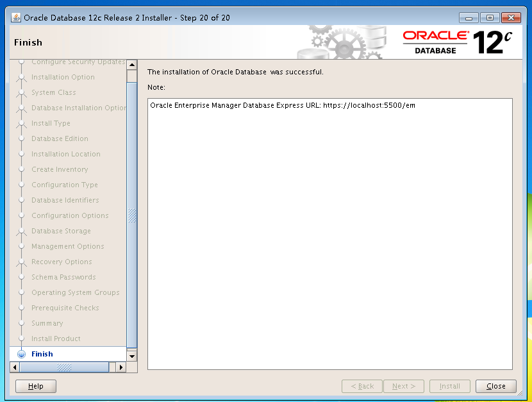
Task: Click the installation successful message
Action: (235, 72)
